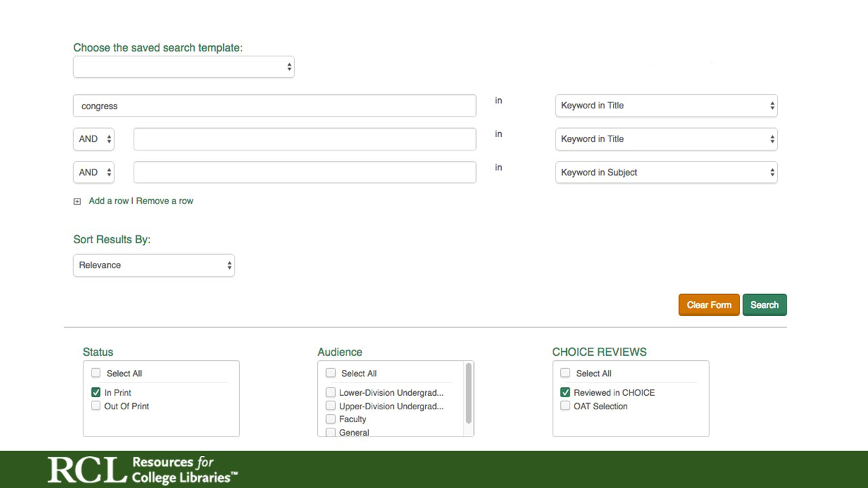Screen dimensions: 868x488
Task: Tick Select All under CHOICE REVIEWS
Action: (565, 373)
